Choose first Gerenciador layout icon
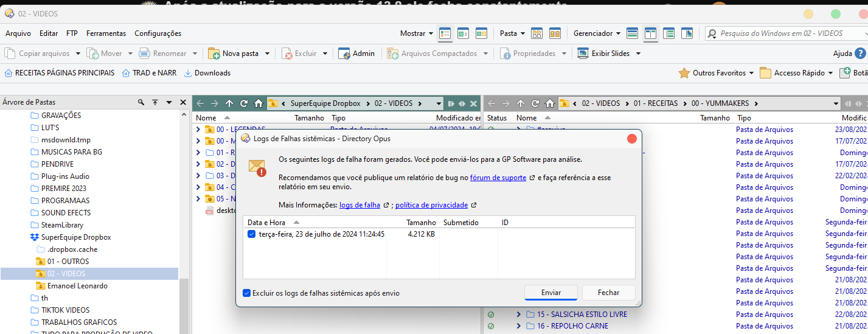 (633, 33)
